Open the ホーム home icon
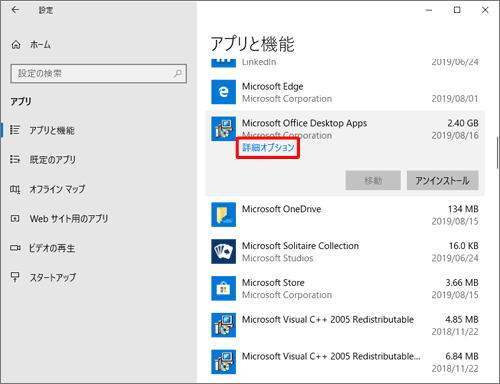The image size is (500, 384). 16,45
